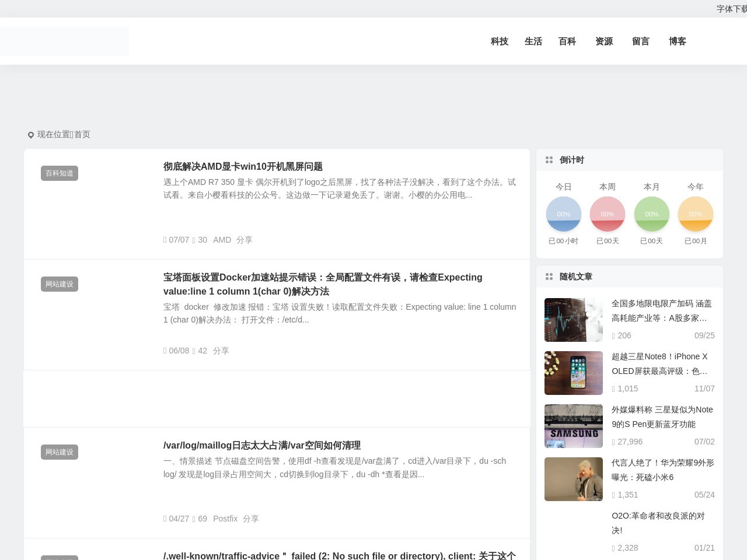
Task: Click 分享 on the AMD显卡 article
Action: coord(245,240)
